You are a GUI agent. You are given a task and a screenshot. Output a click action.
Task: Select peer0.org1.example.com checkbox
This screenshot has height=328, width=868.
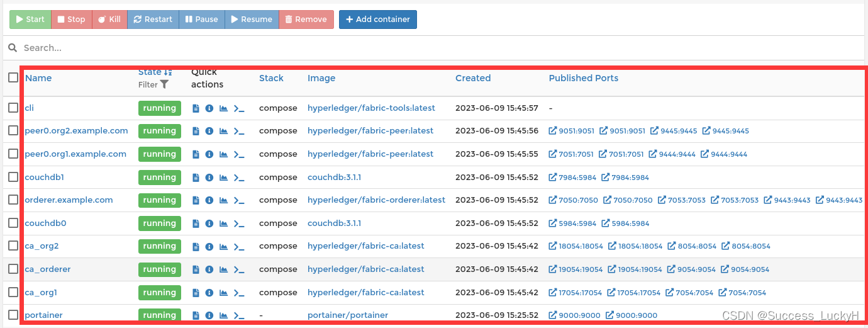click(13, 154)
